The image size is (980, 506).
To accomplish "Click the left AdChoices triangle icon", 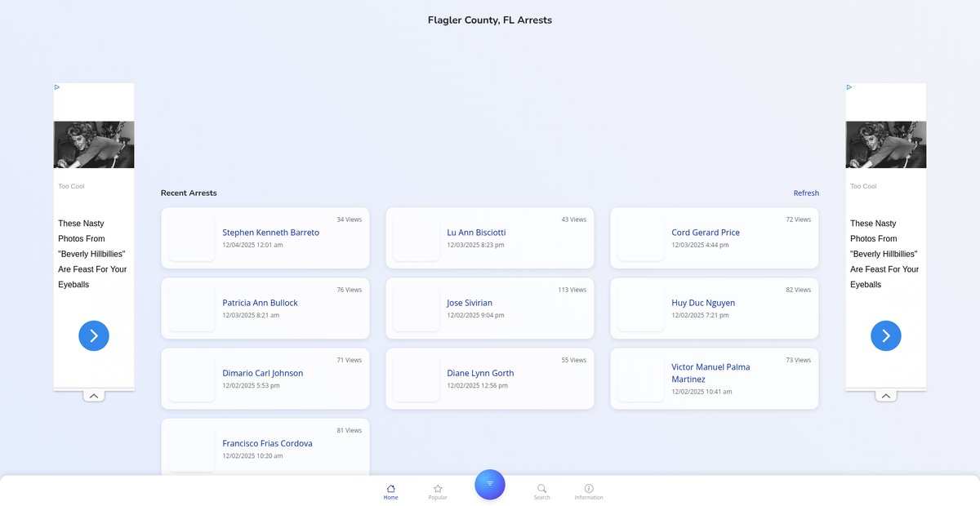I will [57, 87].
